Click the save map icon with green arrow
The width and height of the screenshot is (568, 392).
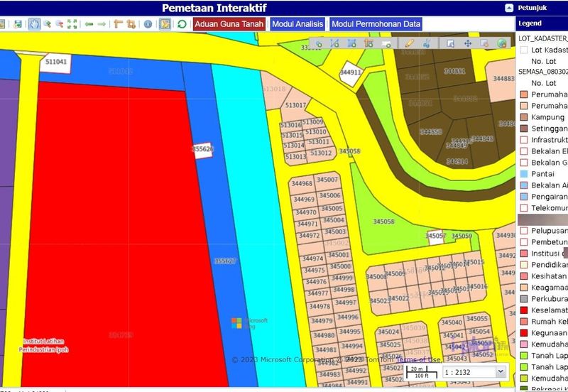(17, 24)
